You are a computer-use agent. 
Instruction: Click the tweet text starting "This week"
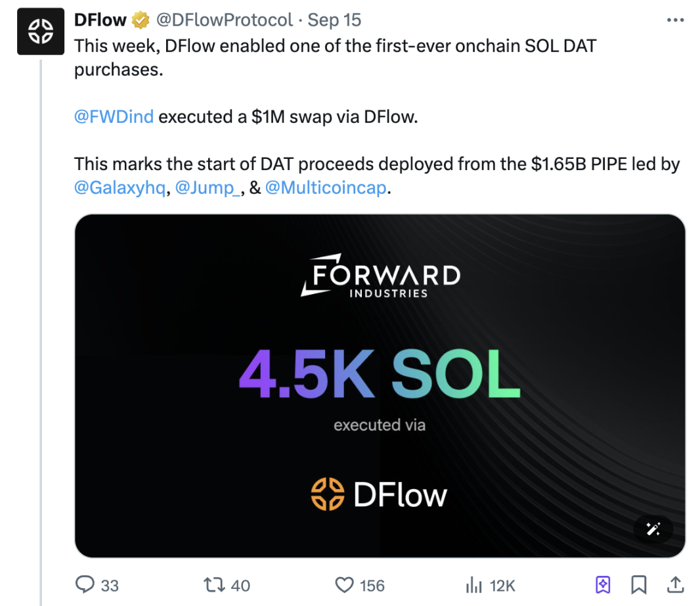pos(335,47)
